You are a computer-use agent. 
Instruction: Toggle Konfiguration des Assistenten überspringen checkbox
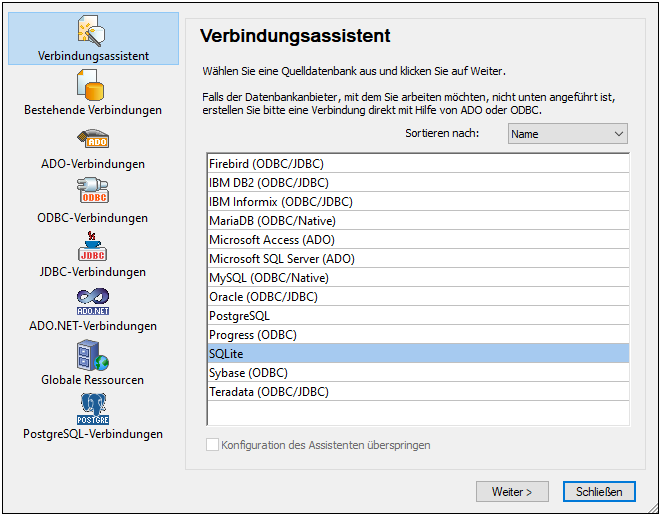pyautogui.click(x=213, y=445)
